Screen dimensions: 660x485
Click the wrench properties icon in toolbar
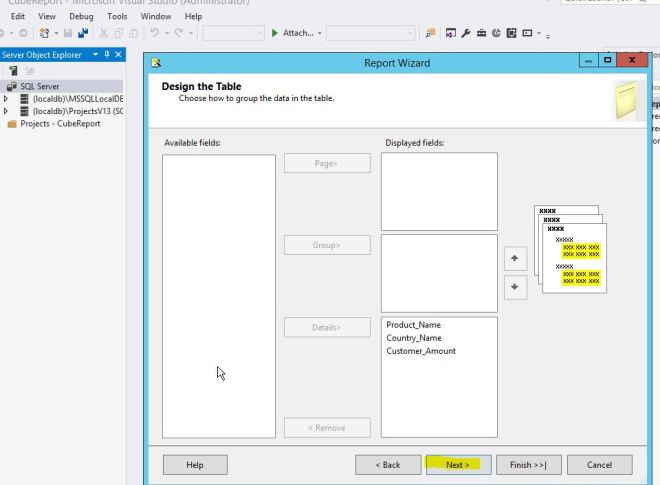(x=466, y=33)
